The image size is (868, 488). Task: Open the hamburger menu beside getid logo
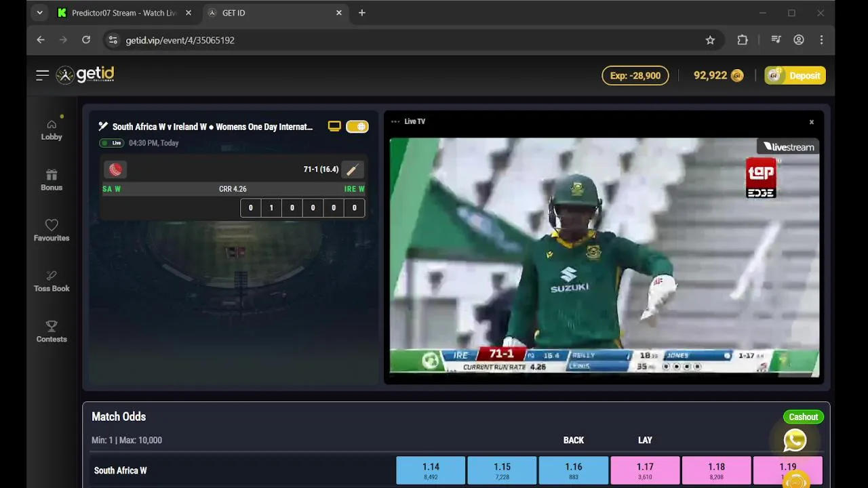pyautogui.click(x=42, y=75)
